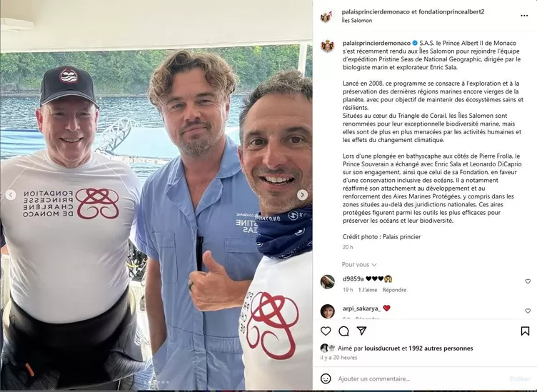Open the comment bubble icon
The image size is (537, 392).
(x=344, y=331)
